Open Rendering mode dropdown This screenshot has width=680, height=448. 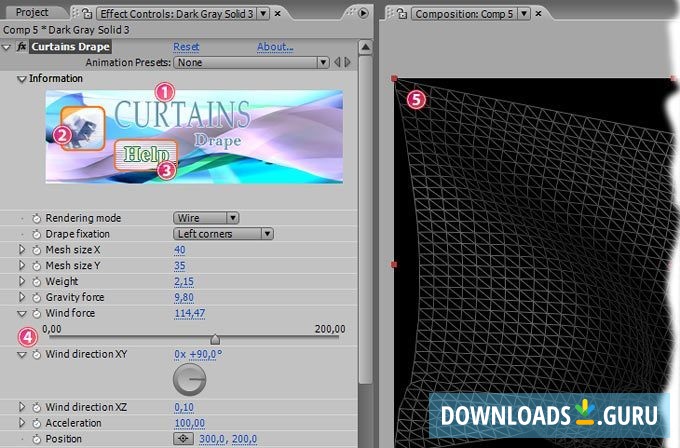pyautogui.click(x=206, y=218)
